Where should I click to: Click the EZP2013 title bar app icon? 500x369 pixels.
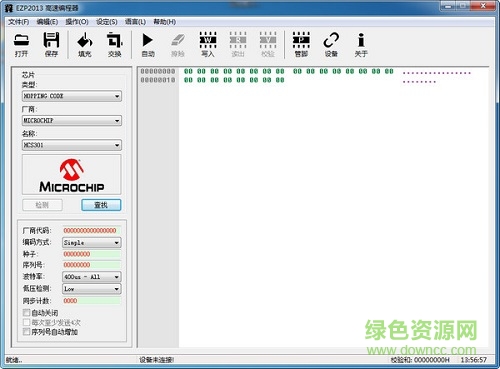pos(9,8)
